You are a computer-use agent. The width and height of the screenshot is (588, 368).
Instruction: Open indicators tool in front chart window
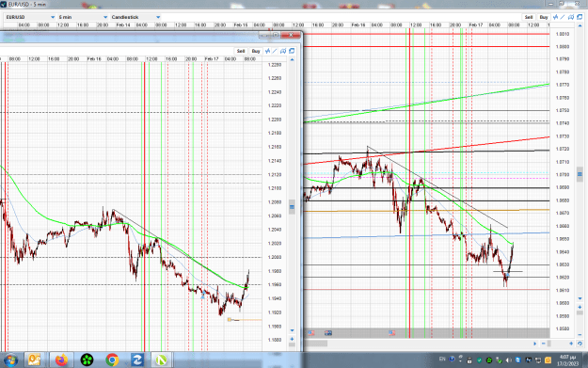[x=267, y=51]
